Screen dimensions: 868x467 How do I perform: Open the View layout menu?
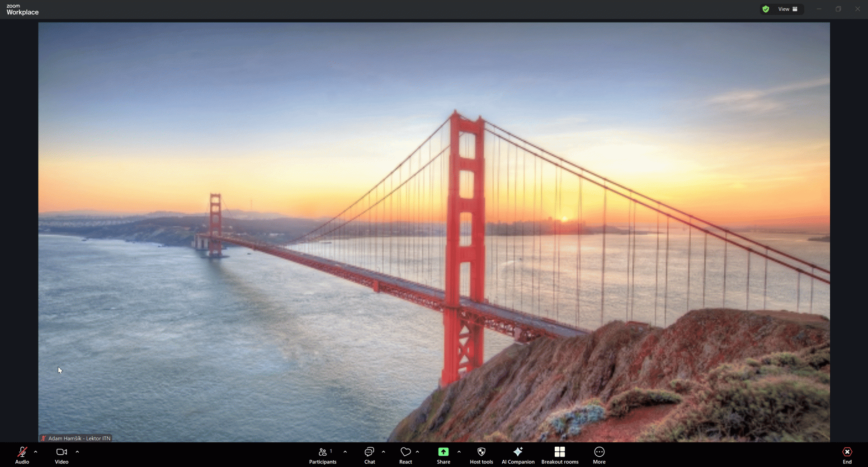[x=788, y=9]
